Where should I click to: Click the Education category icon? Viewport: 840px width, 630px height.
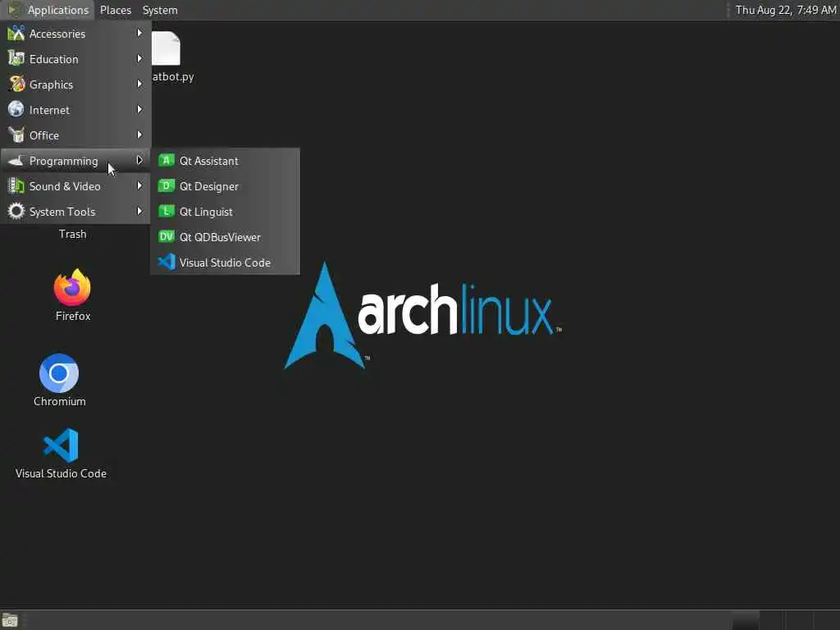point(16,59)
